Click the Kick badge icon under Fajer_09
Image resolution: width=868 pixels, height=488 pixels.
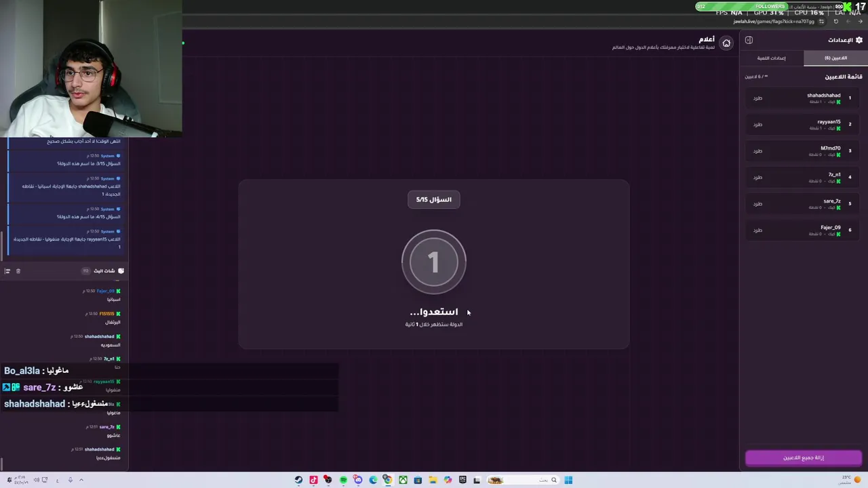839,234
